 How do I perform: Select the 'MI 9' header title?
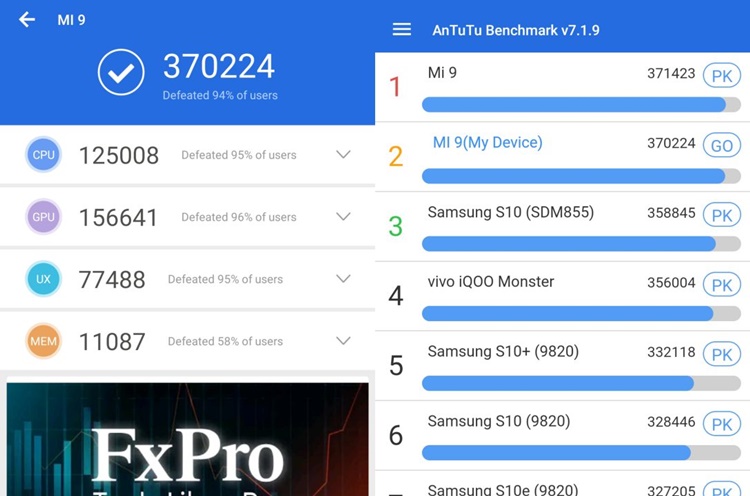[71, 20]
